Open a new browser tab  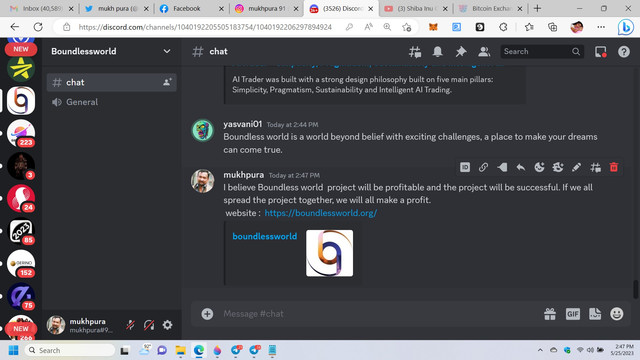[x=538, y=8]
